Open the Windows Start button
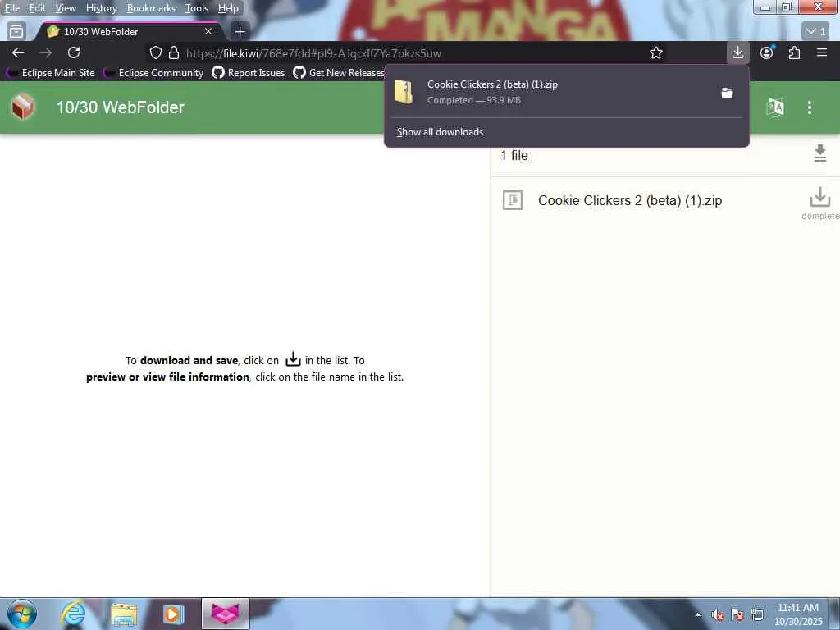The height and width of the screenshot is (630, 840). pos(22,614)
